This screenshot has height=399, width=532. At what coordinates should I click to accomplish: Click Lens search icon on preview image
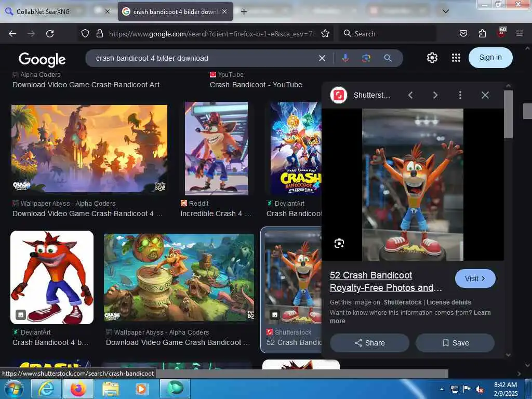coord(339,243)
